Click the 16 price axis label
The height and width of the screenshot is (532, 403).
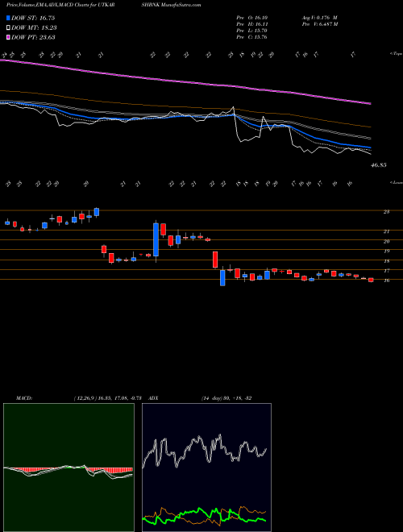386,281
